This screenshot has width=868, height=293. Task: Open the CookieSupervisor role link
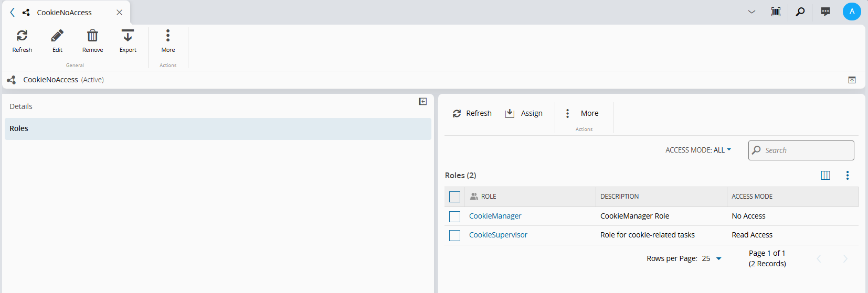(x=498, y=235)
